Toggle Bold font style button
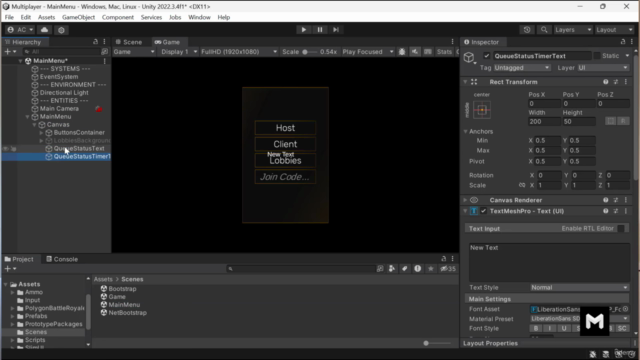 point(536,328)
